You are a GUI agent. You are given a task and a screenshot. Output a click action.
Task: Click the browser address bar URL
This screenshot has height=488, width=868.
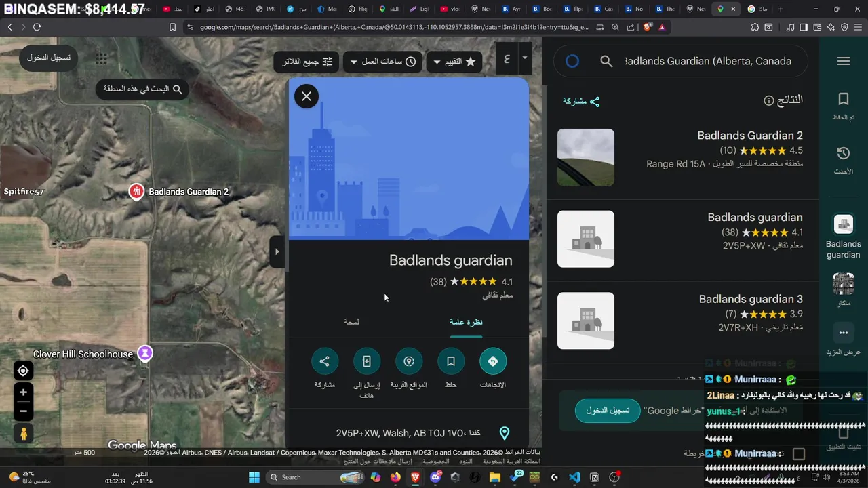(x=395, y=27)
